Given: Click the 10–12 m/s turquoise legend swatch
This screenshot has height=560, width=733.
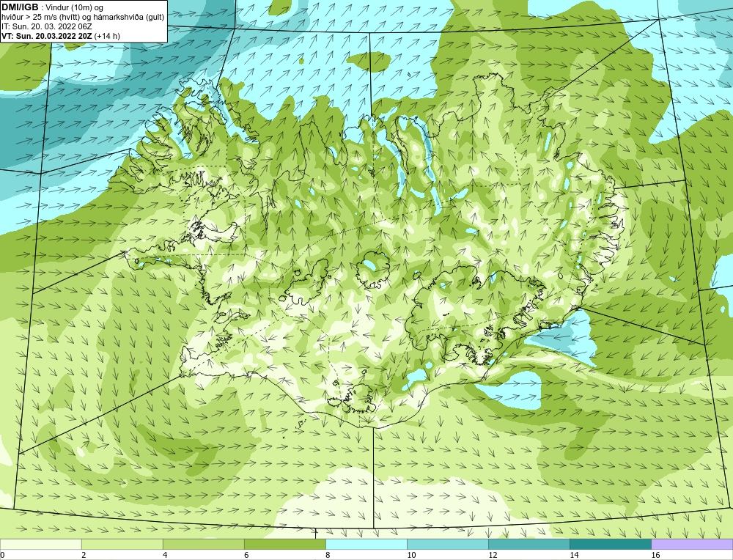Looking at the screenshot, I should point(447,544).
